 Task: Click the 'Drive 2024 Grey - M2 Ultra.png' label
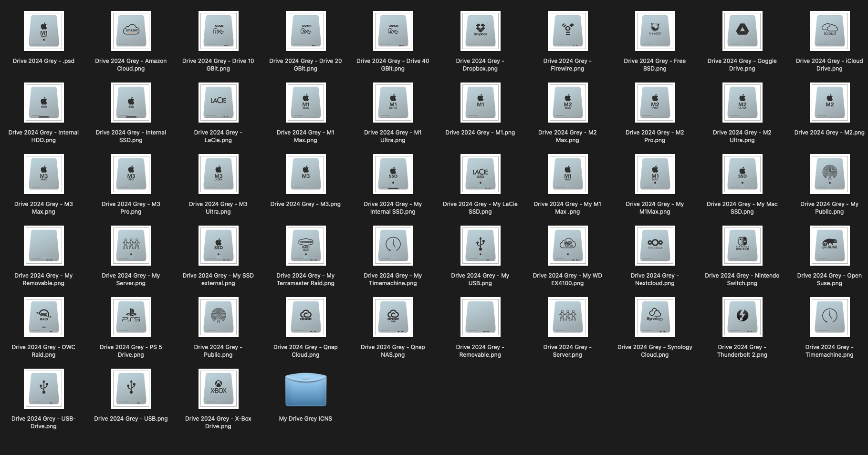[742, 136]
